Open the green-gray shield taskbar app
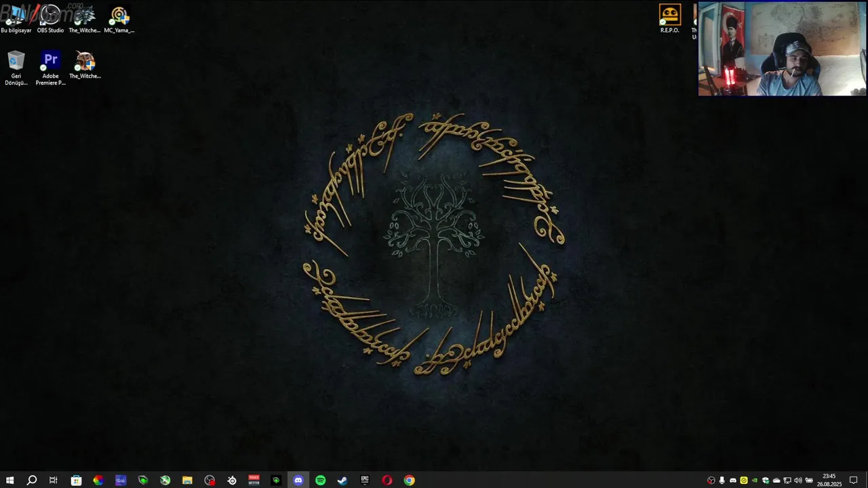The width and height of the screenshot is (868, 488). tap(143, 480)
